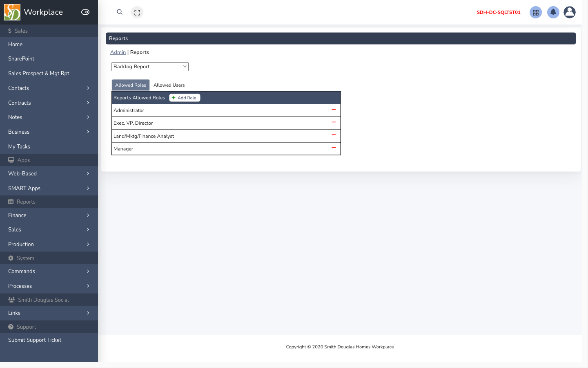Expand the Sales reports menu item
588x368 pixels.
point(49,230)
